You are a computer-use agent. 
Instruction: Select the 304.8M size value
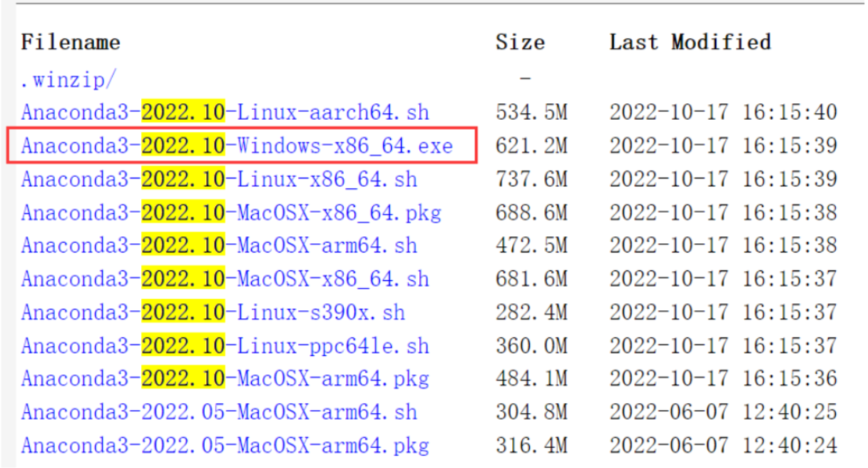click(531, 412)
